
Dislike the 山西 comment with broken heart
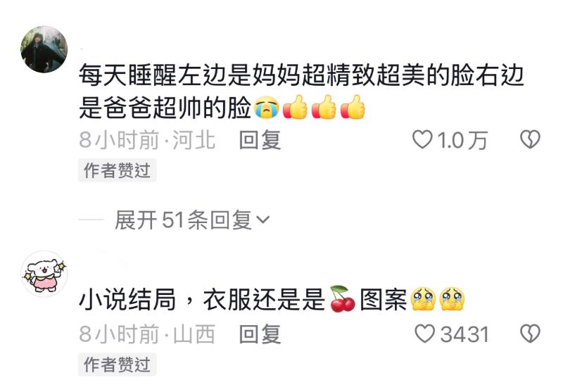pyautogui.click(x=530, y=334)
